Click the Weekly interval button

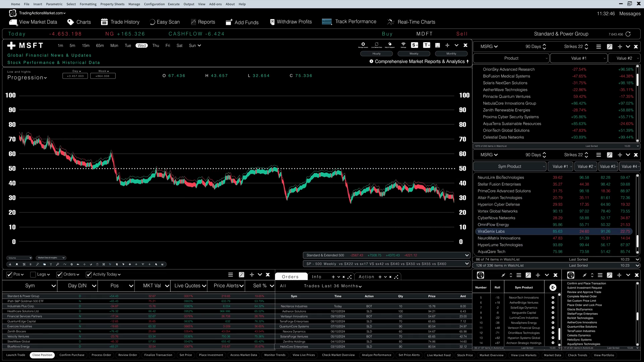414,54
